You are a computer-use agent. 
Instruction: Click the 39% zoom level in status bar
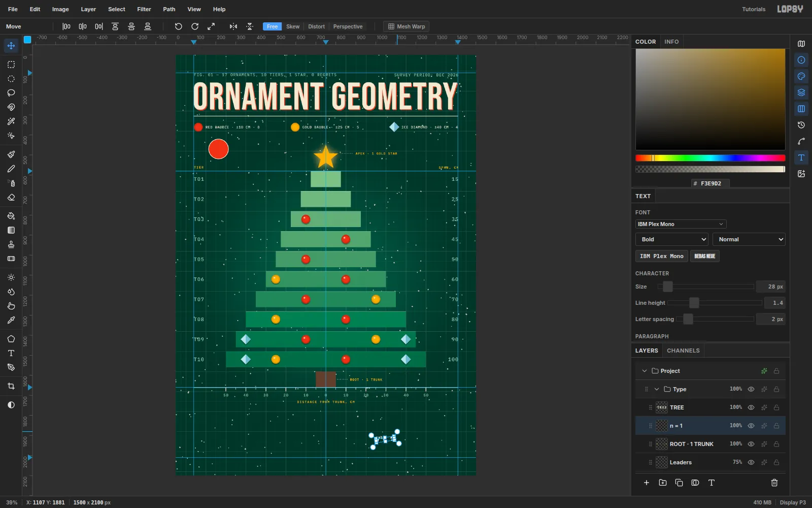click(x=12, y=502)
